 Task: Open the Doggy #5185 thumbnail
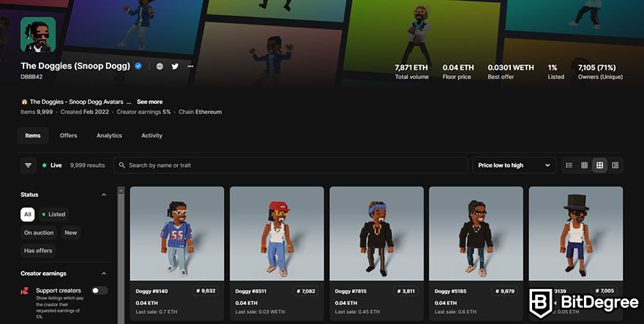coord(476,233)
